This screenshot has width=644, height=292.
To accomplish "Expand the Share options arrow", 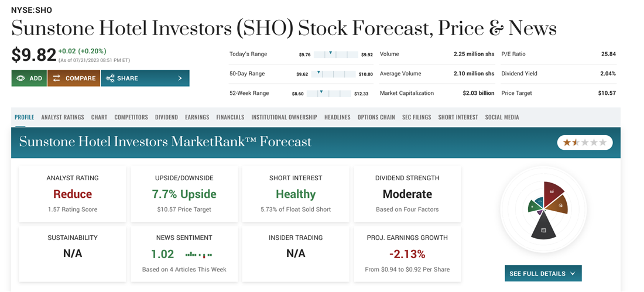I will coord(180,78).
